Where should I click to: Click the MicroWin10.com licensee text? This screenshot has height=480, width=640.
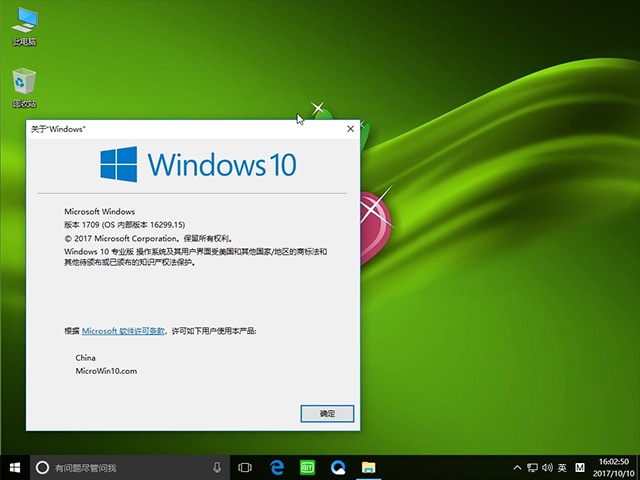point(106,371)
